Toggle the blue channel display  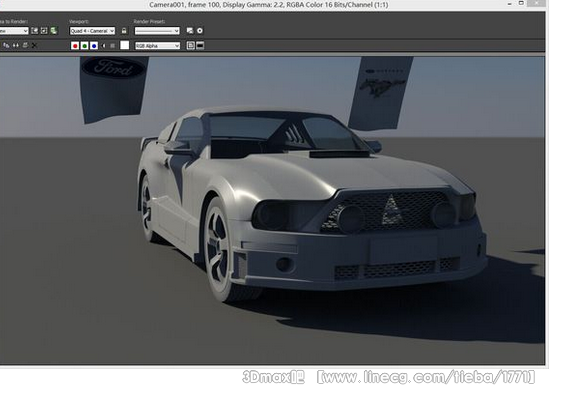pos(94,46)
